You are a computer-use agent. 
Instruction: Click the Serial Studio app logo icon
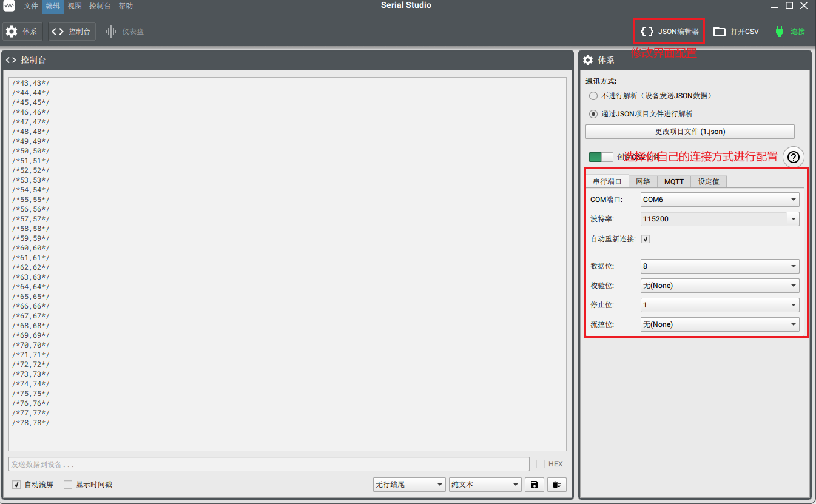pyautogui.click(x=10, y=6)
